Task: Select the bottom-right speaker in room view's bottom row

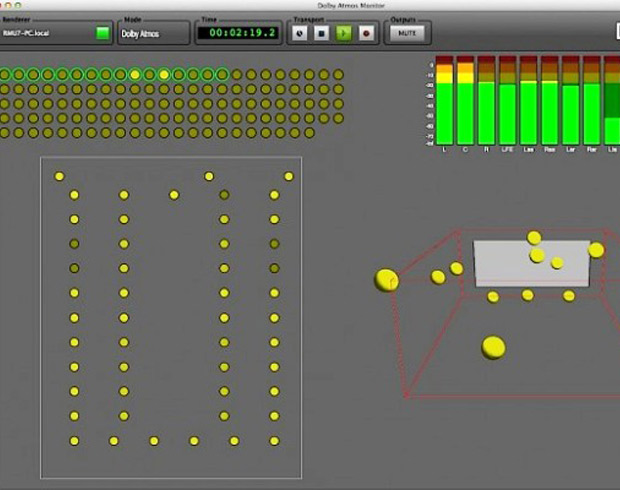Action: tap(274, 441)
